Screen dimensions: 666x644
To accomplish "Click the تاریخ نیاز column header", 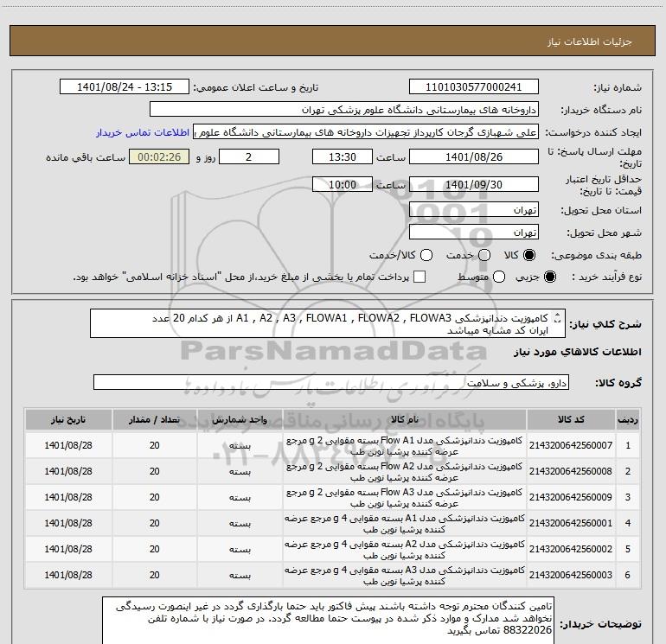I will [x=68, y=419].
